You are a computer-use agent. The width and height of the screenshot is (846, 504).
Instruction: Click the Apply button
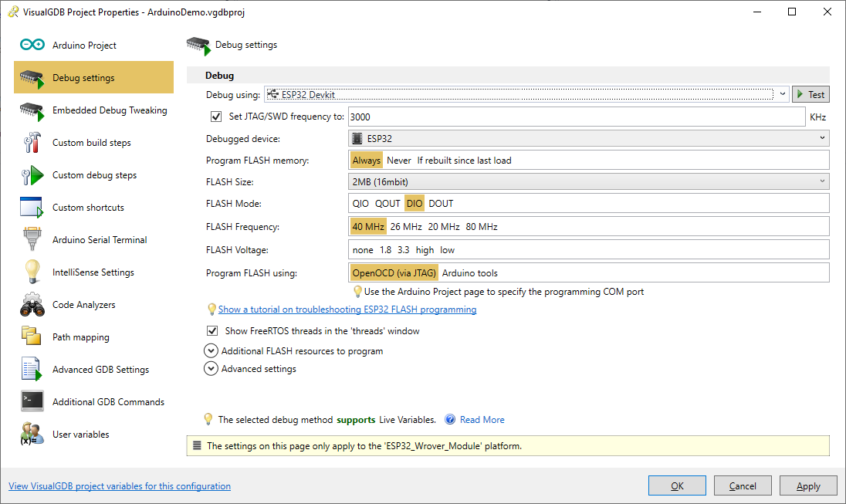pyautogui.click(x=808, y=485)
